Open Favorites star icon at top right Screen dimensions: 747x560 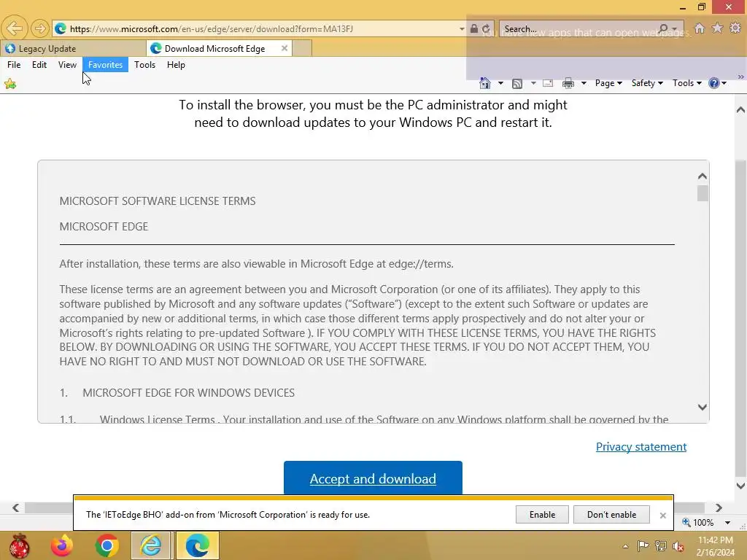click(717, 28)
